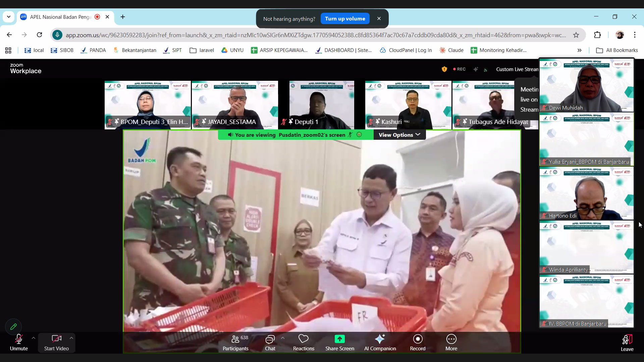This screenshot has width=644, height=362.
Task: Open the More options menu
Action: (x=451, y=342)
